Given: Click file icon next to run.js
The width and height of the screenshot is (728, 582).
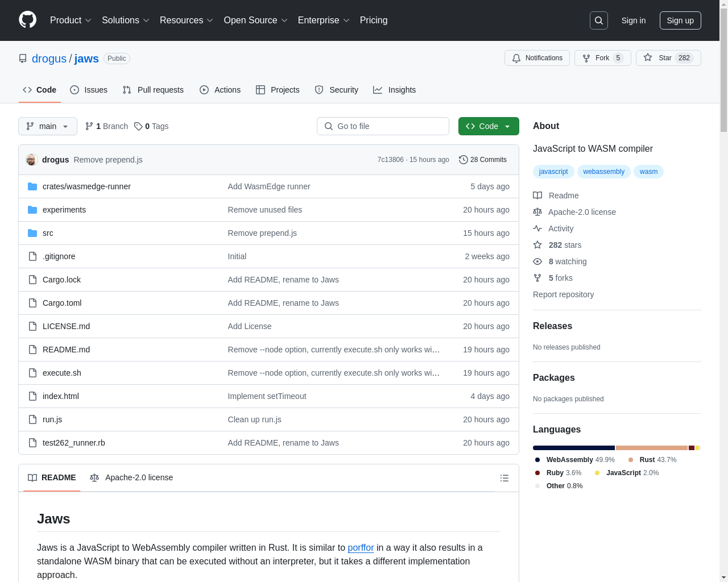Looking at the screenshot, I should [x=32, y=419].
